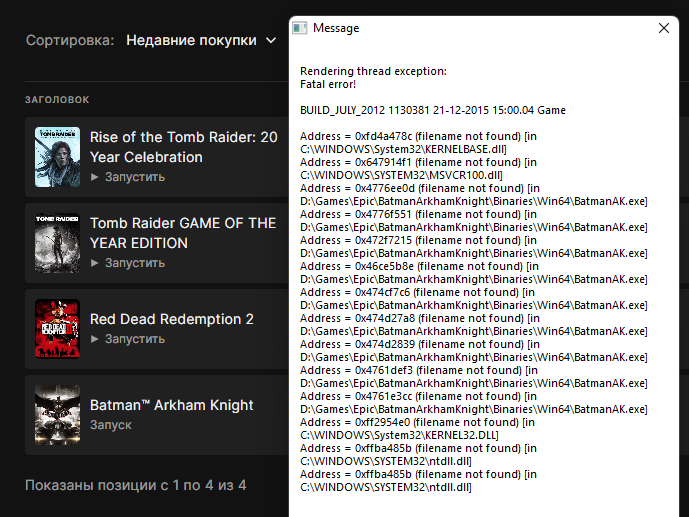Close the Message error dialog

click(x=664, y=28)
